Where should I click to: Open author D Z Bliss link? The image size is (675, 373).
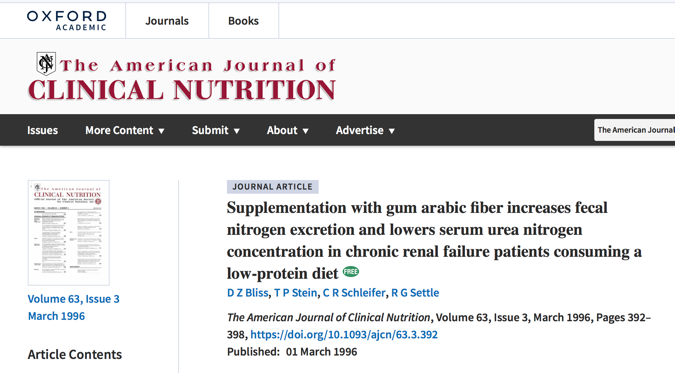click(x=248, y=293)
